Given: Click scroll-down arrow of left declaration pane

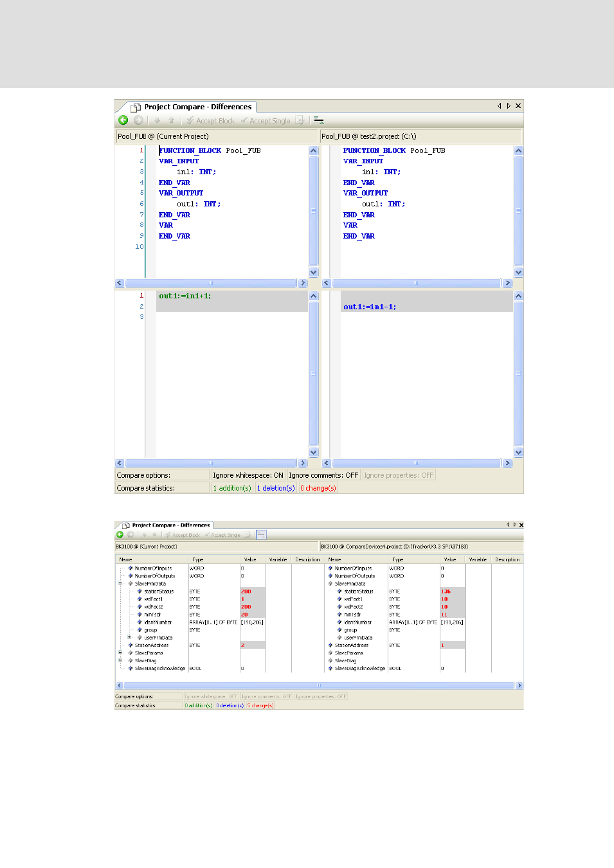Looking at the screenshot, I should tap(314, 272).
